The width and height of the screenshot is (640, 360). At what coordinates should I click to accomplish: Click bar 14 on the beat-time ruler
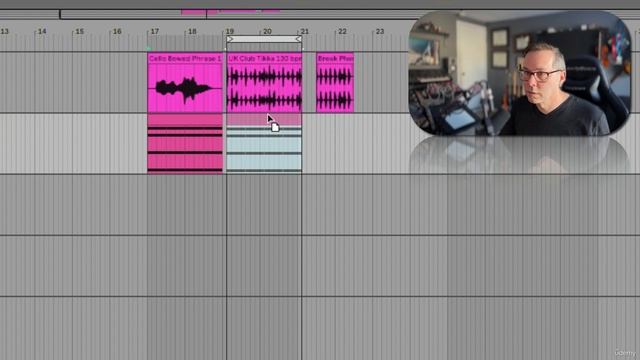42,31
